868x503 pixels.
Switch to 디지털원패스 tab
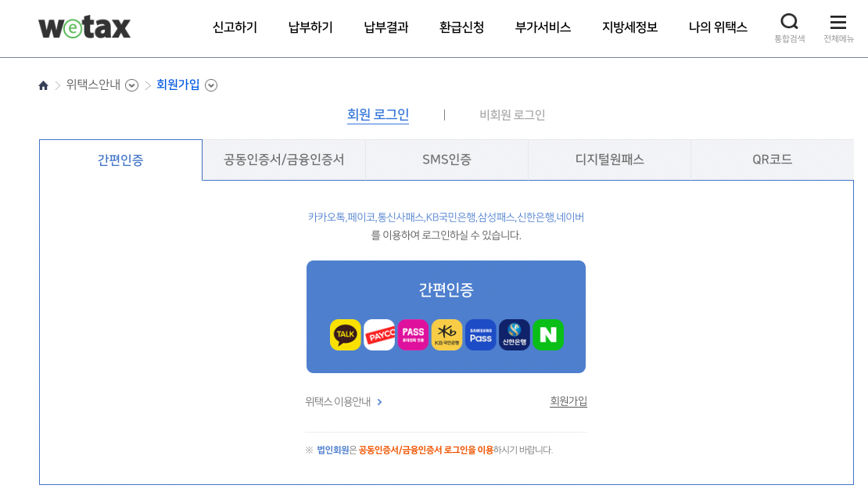click(609, 160)
